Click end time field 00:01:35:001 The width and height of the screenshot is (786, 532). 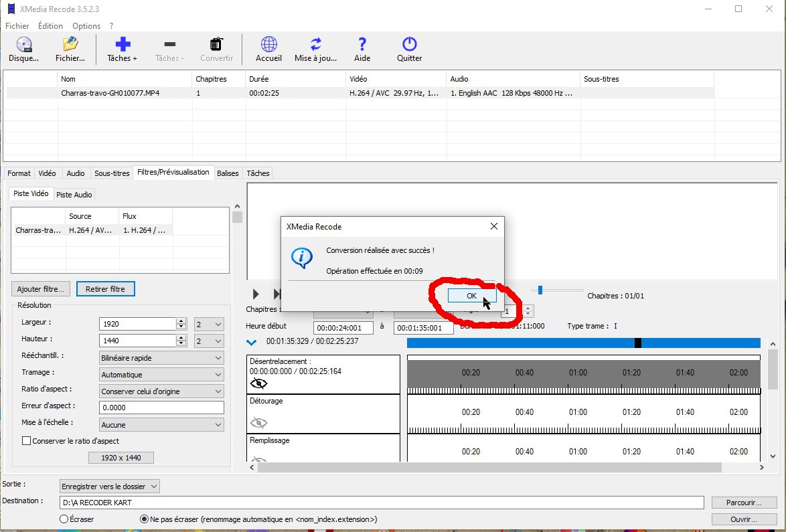[424, 328]
